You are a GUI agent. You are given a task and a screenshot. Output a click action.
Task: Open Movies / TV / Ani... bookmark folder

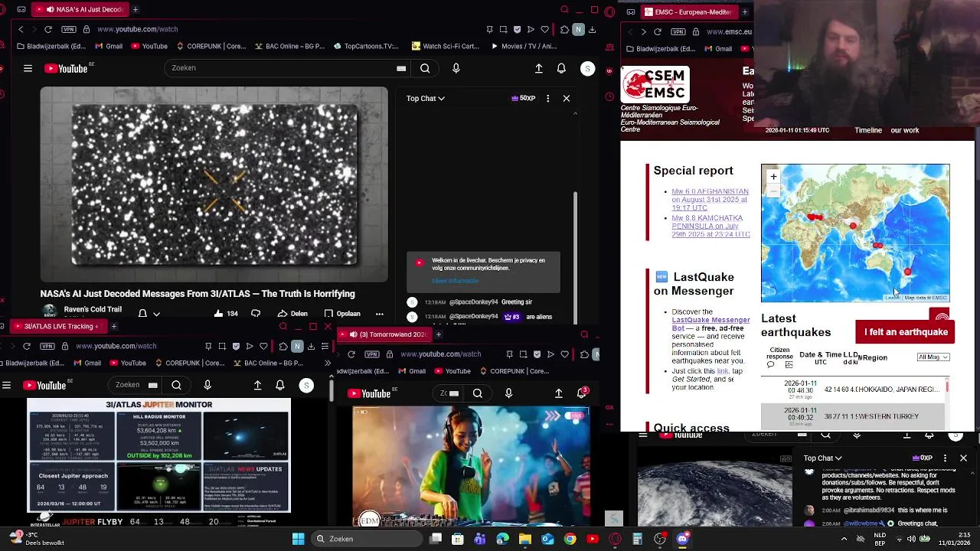pyautogui.click(x=524, y=46)
